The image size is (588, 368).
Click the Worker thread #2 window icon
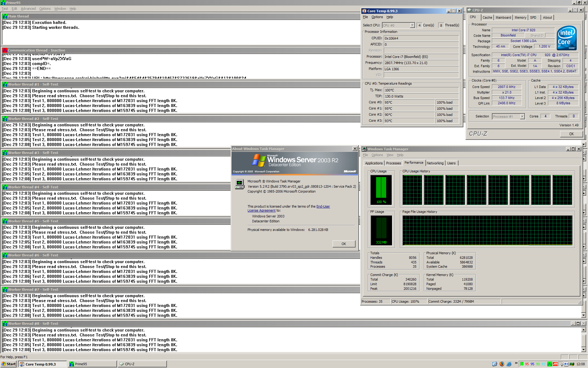tap(5, 119)
